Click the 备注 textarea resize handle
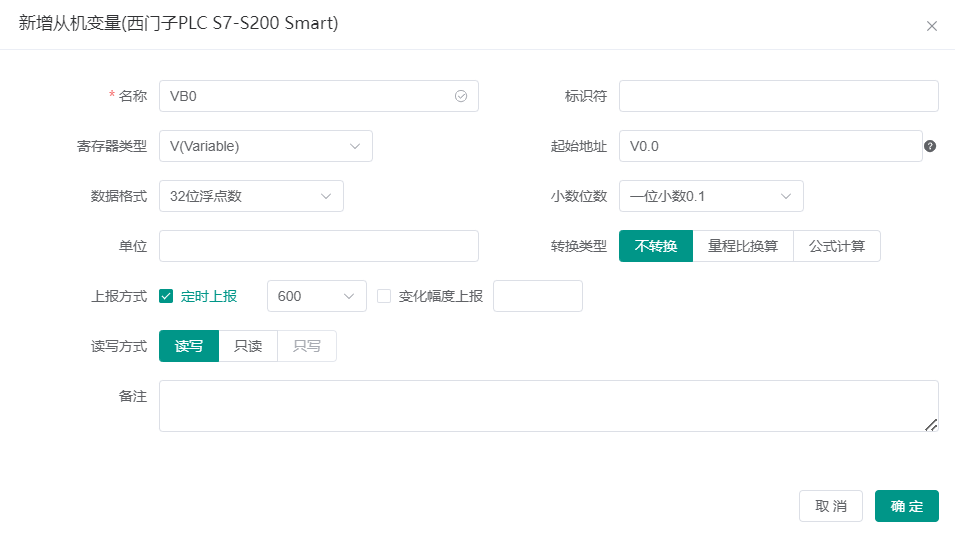The image size is (955, 538). [931, 425]
